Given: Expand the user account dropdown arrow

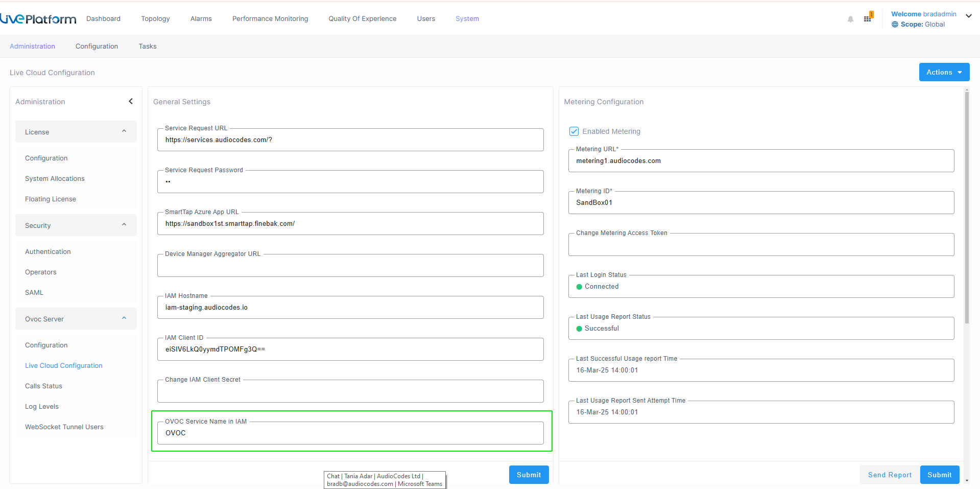Looking at the screenshot, I should 968,16.
